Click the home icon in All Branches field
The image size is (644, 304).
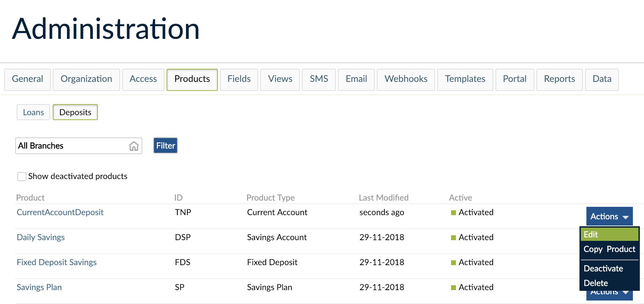134,146
